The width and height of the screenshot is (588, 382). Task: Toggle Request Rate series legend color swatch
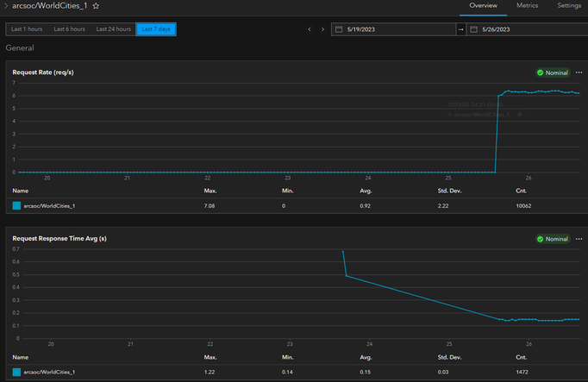(16, 205)
